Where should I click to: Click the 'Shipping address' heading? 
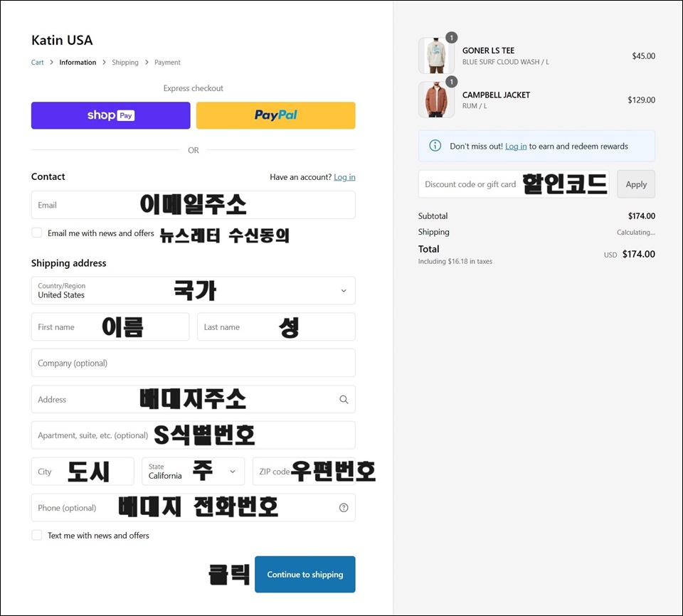click(69, 263)
